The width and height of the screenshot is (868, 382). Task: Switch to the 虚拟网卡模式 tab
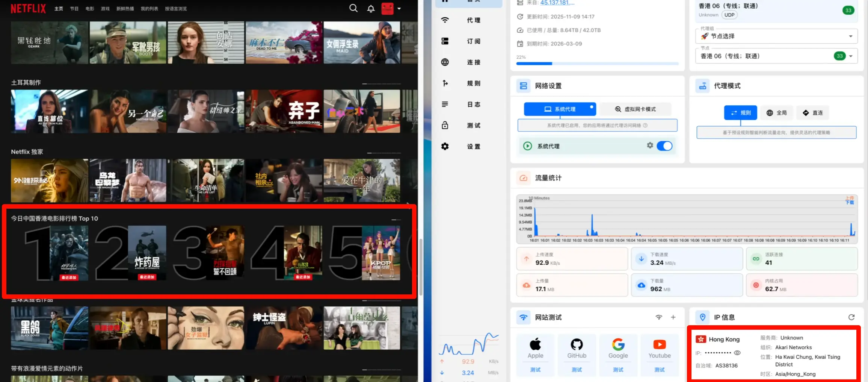635,109
